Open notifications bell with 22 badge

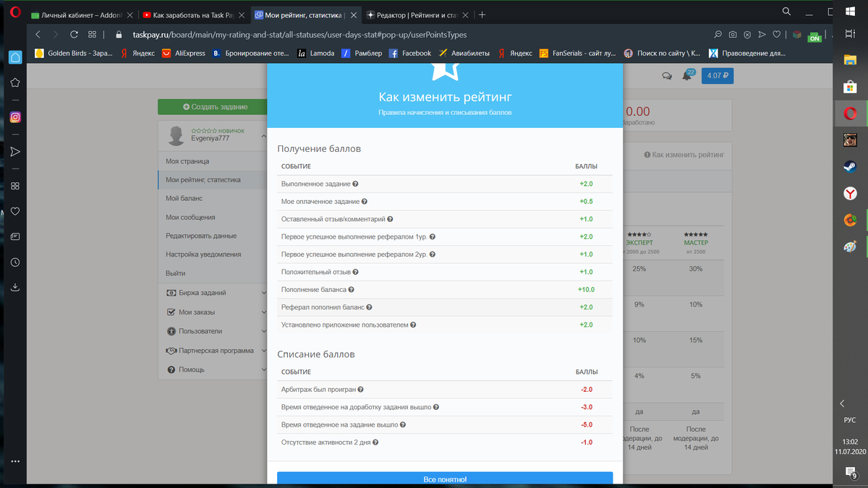(687, 75)
